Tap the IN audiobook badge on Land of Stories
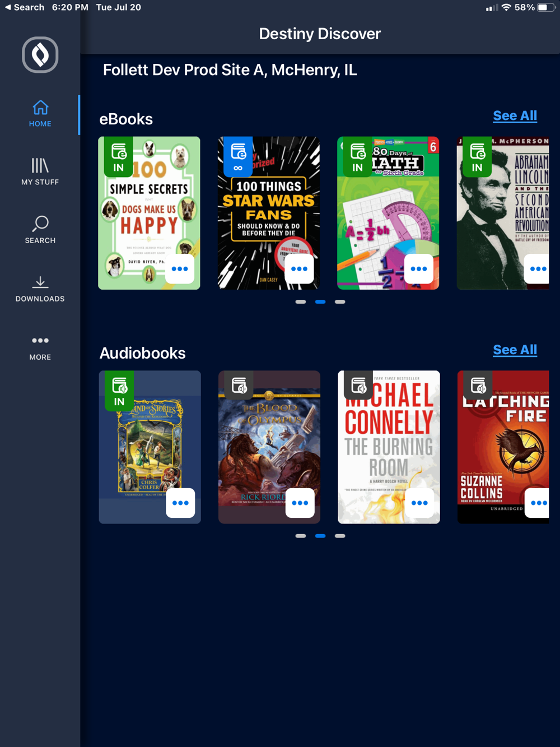Screen dimensions: 560x747 119,391
